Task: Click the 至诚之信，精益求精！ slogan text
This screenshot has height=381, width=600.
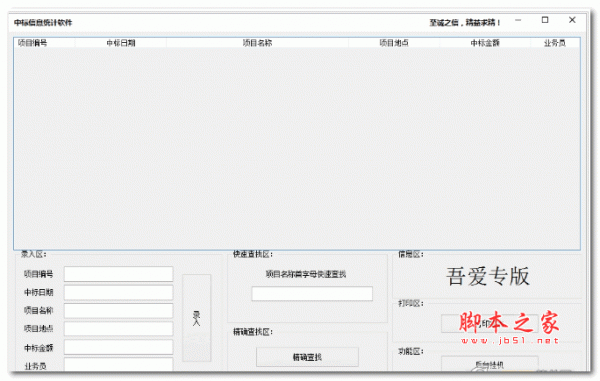Action: click(465, 23)
